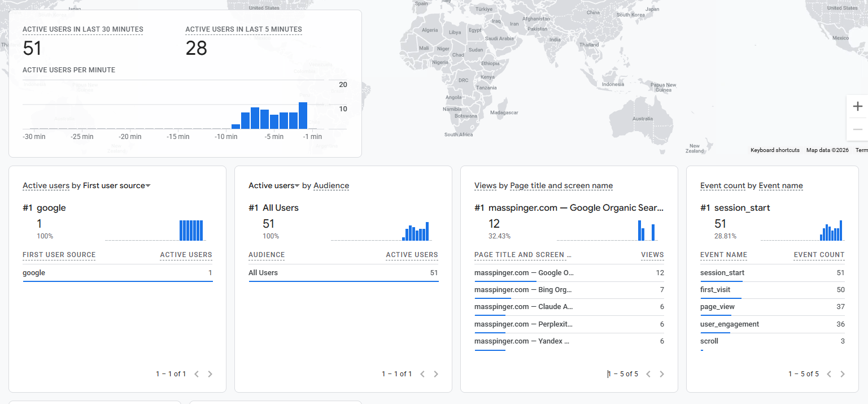This screenshot has height=404, width=868.
Task: Open the First user source dimension dropdown
Action: (117, 186)
